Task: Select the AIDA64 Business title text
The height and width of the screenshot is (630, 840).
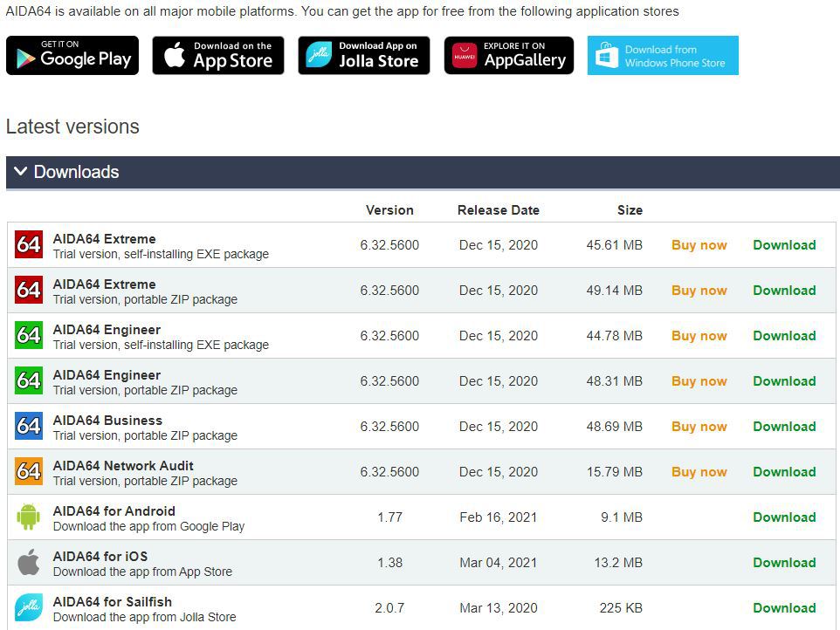Action: tap(107, 421)
